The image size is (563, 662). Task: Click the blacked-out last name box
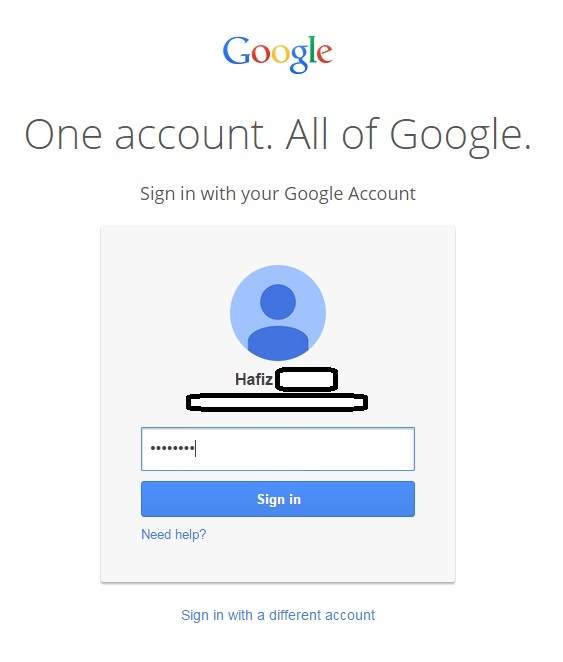click(x=306, y=380)
